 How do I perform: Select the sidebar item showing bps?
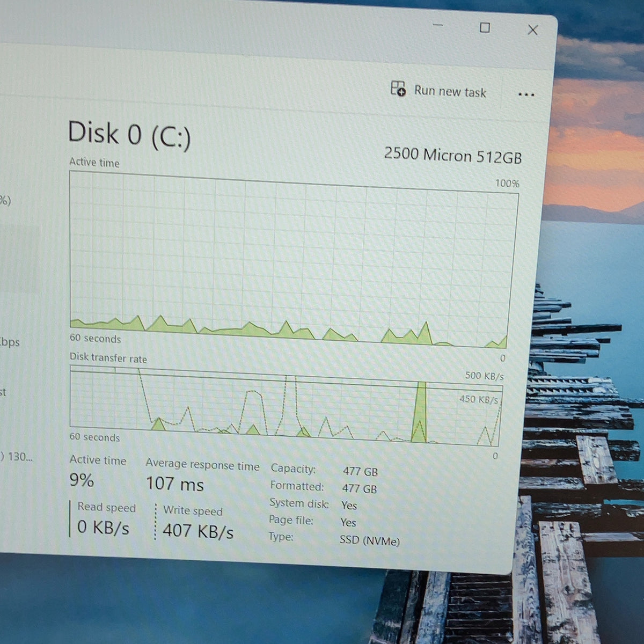[10, 342]
